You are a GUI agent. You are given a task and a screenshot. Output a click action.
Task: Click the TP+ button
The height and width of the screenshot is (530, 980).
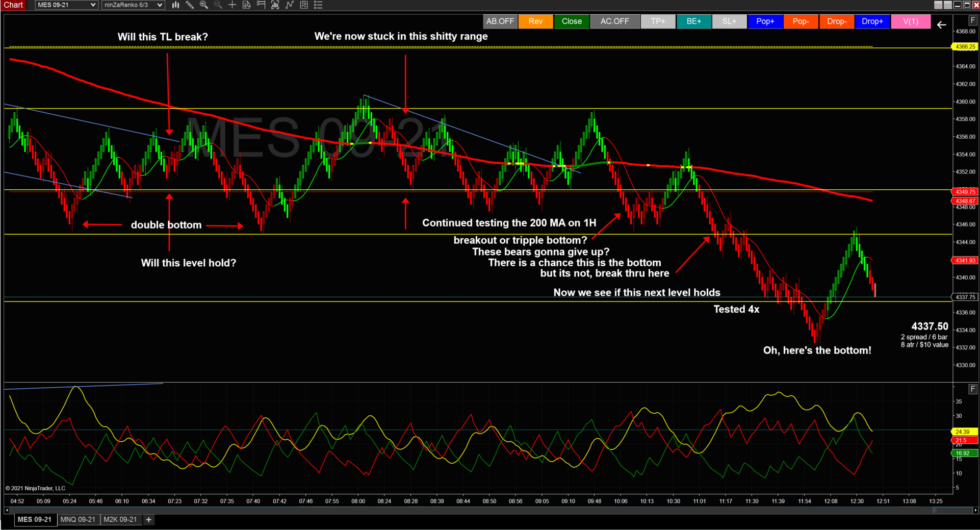tap(658, 21)
